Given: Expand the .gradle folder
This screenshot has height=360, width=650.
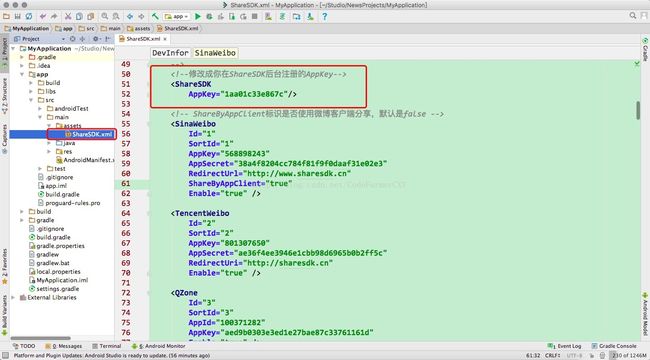Looking at the screenshot, I should (x=22, y=57).
